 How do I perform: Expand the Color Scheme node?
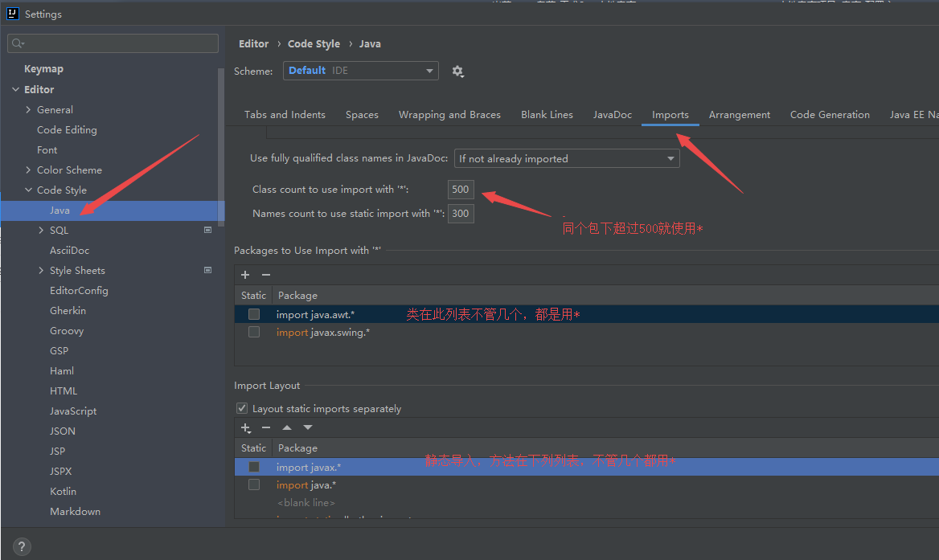pos(28,170)
